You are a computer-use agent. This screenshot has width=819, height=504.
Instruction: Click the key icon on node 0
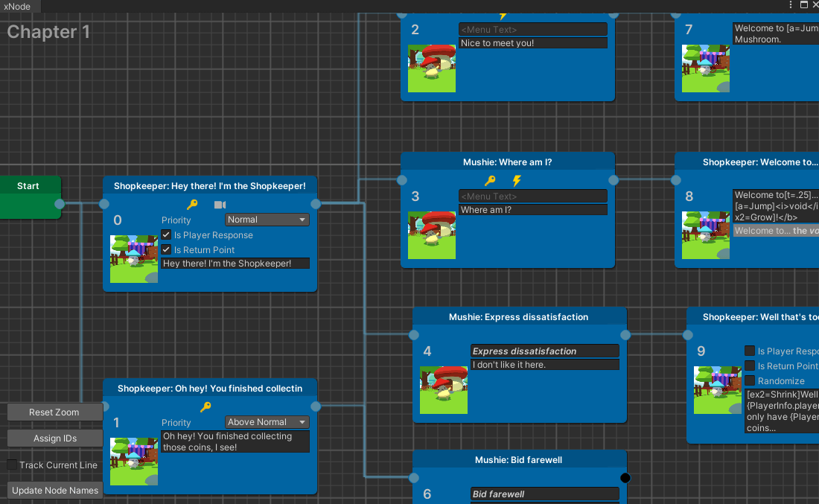point(192,205)
